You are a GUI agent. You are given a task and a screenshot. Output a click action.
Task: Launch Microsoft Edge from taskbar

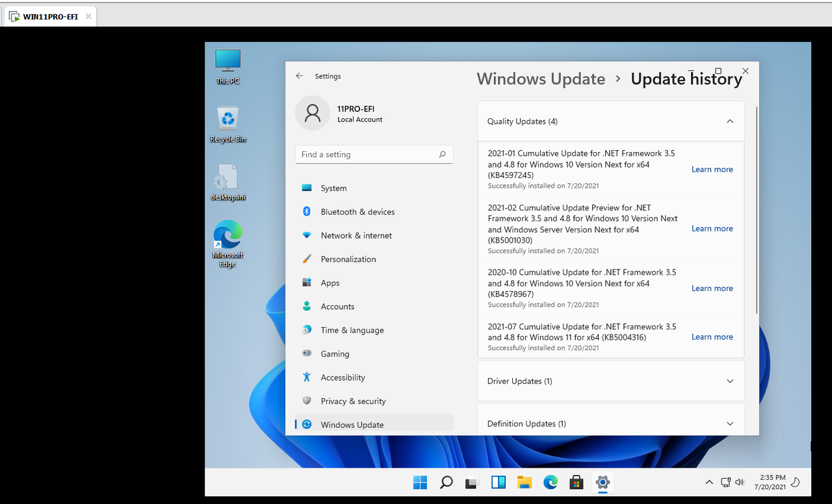coord(551,483)
